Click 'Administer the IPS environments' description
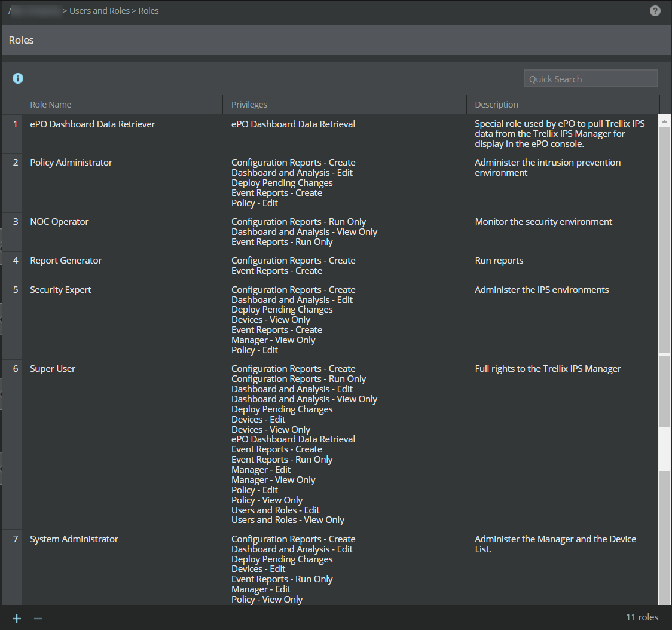Image resolution: width=672 pixels, height=630 pixels. click(x=542, y=290)
